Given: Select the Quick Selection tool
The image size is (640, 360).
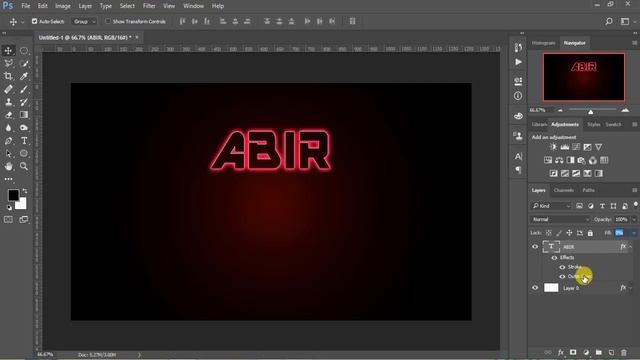Looking at the screenshot, I should (24, 63).
